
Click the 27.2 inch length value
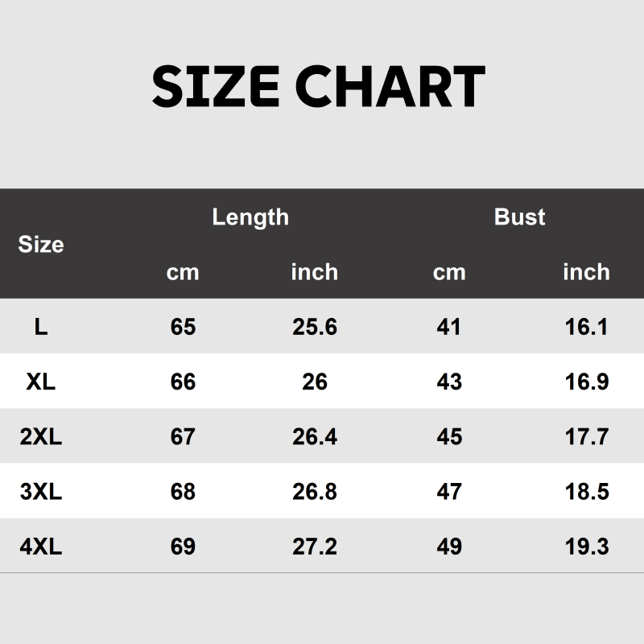[x=314, y=547]
